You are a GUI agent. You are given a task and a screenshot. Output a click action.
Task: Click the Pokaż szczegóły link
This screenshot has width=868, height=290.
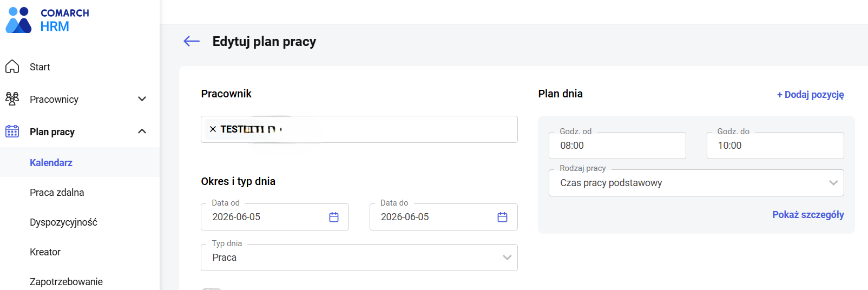click(x=808, y=215)
